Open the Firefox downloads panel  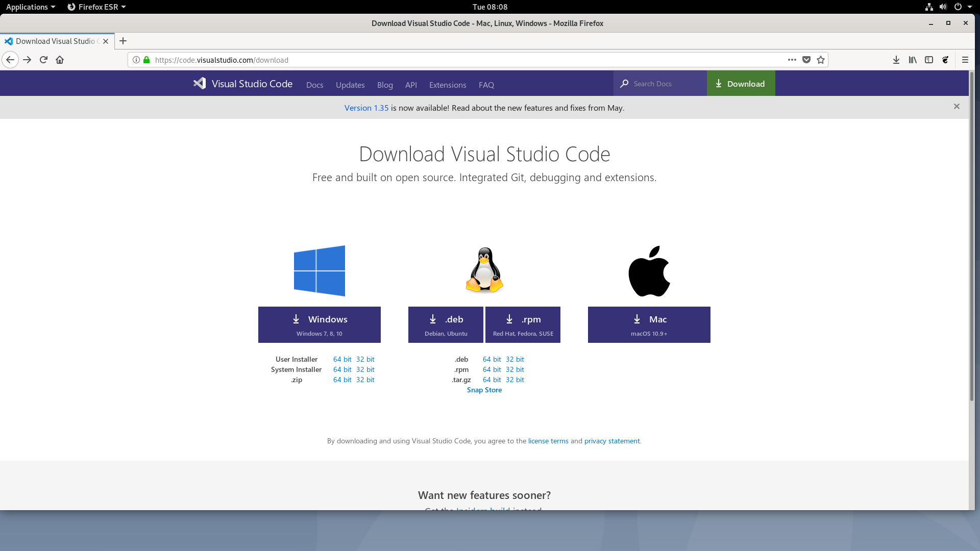pos(896,60)
